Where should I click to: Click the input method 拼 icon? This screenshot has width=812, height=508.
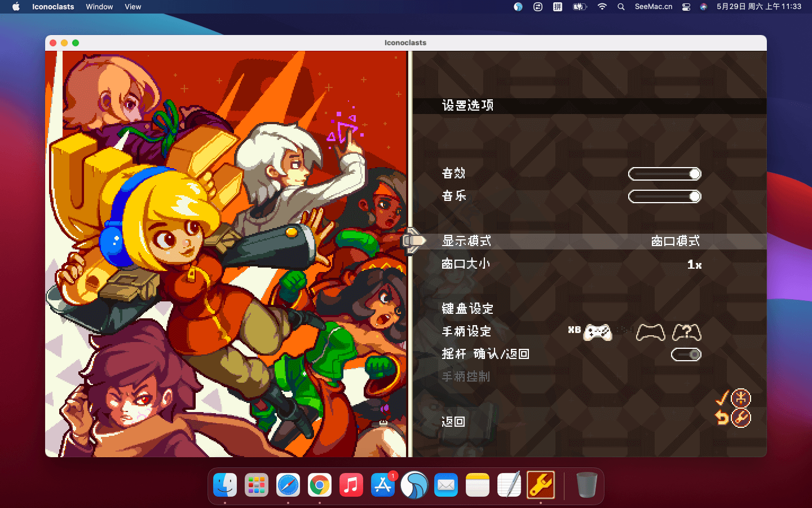558,7
